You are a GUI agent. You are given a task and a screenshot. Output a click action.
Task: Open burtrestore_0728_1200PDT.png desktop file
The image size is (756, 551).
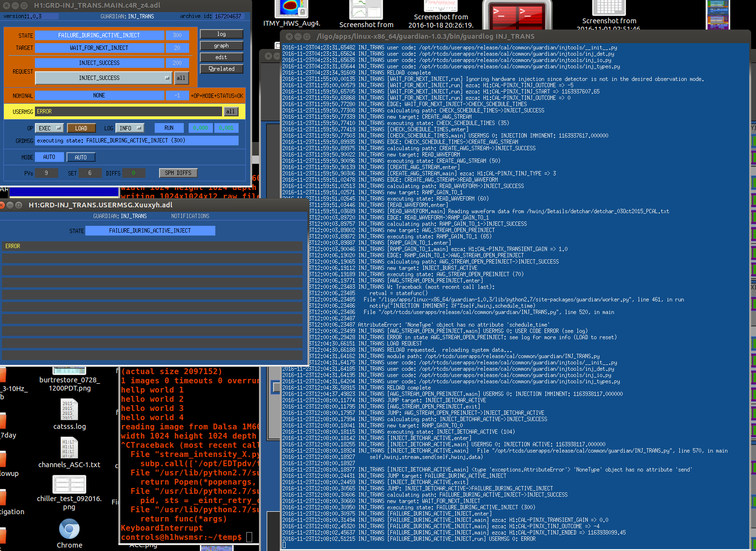click(x=69, y=370)
